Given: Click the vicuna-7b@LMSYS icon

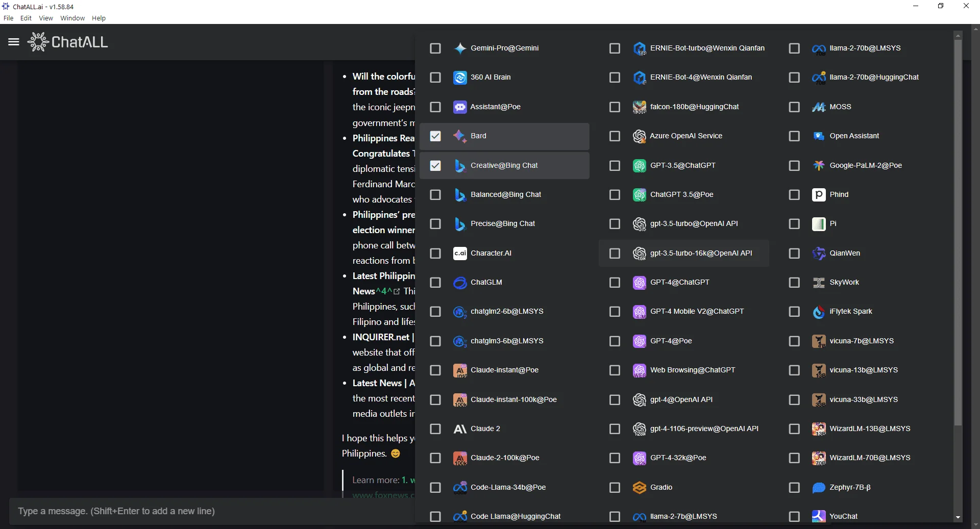Looking at the screenshot, I should [819, 341].
